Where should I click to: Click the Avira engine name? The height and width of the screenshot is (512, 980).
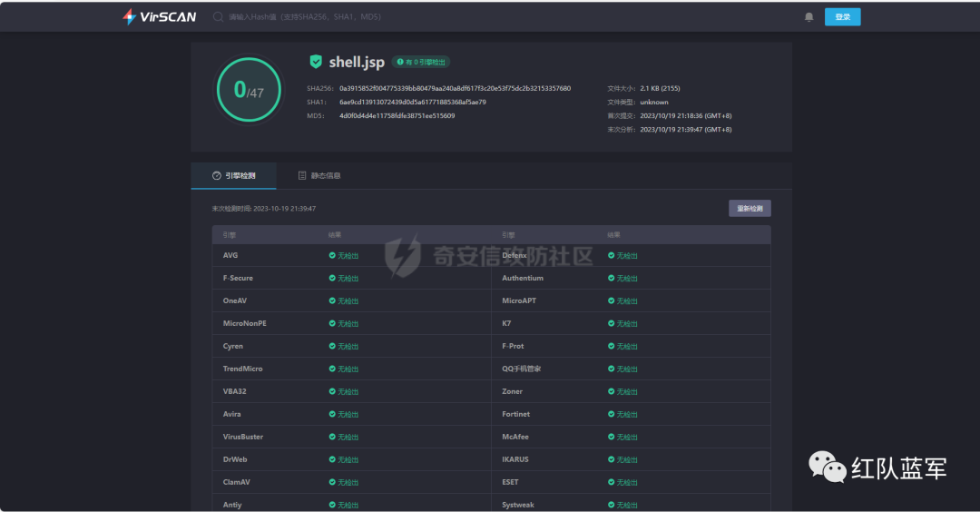tap(232, 414)
